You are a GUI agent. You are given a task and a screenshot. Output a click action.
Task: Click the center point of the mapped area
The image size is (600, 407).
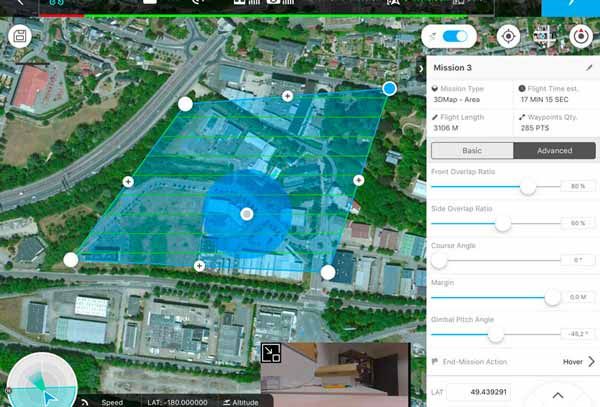247,214
